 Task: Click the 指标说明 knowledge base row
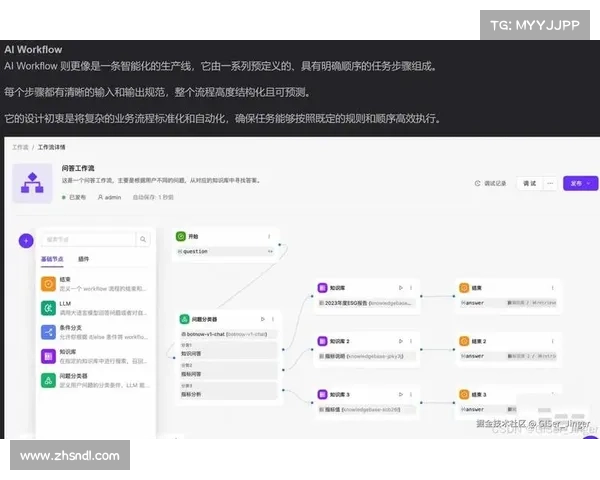pyautogui.click(x=367, y=356)
